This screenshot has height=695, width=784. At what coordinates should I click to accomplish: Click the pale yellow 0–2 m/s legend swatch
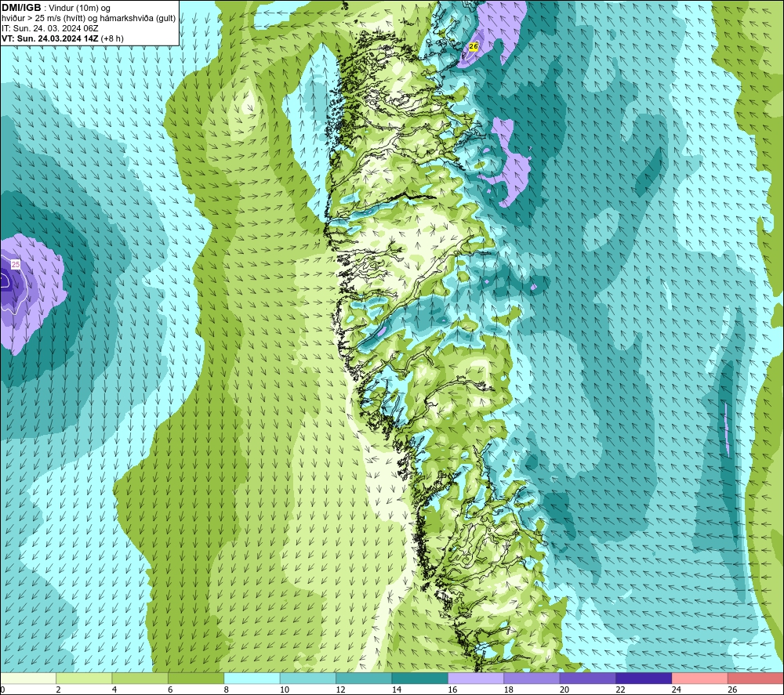click(x=28, y=678)
